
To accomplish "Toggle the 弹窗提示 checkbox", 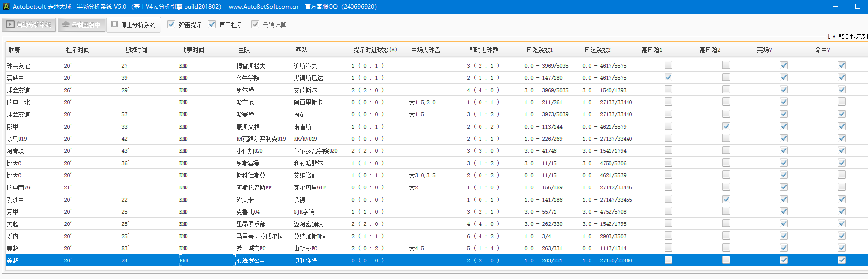I will coord(171,24).
